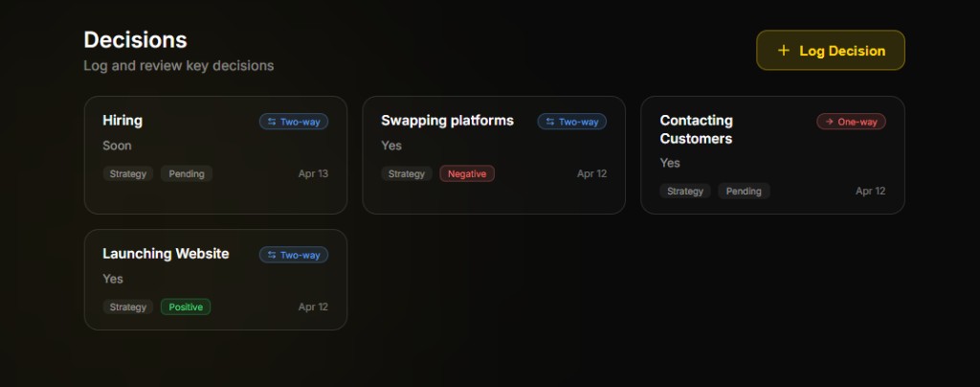This screenshot has height=387, width=980.
Task: Open the Launching Website decision title
Action: click(166, 254)
